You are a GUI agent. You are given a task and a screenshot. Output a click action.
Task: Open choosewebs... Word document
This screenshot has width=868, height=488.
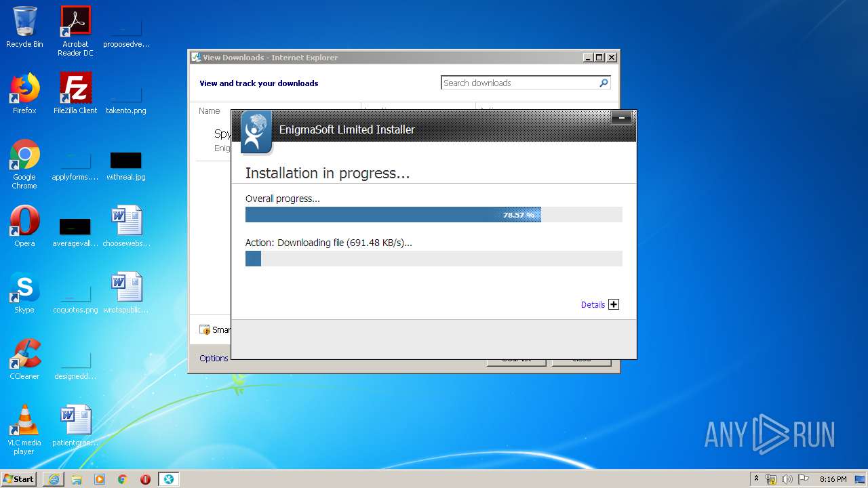[126, 226]
